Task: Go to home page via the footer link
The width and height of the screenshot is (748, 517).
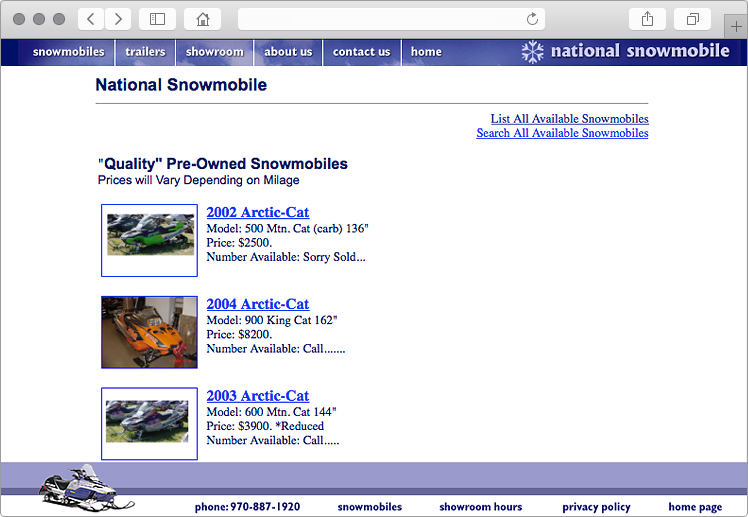Action: click(x=695, y=507)
